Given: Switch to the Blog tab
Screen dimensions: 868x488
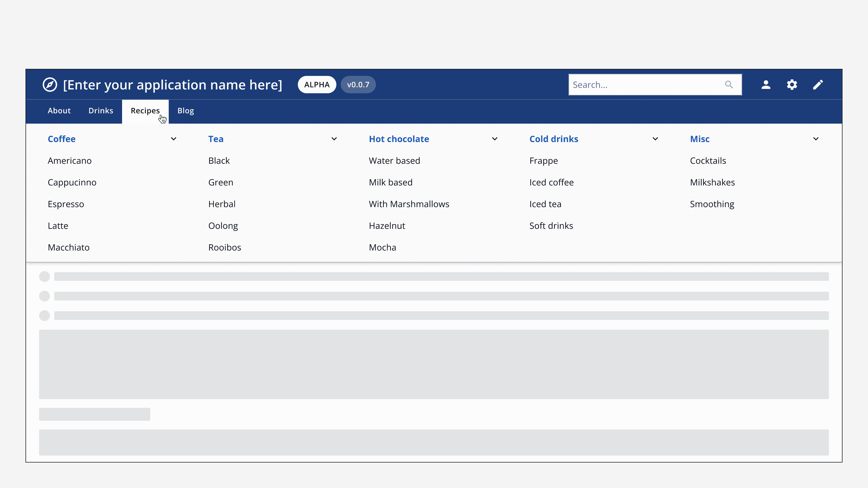Looking at the screenshot, I should pyautogui.click(x=186, y=110).
